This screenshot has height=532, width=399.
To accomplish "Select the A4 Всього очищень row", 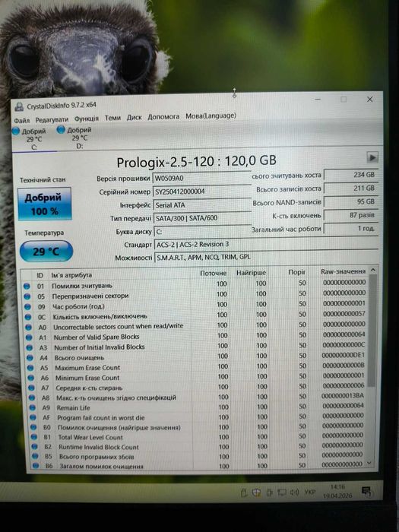I will click(197, 357).
